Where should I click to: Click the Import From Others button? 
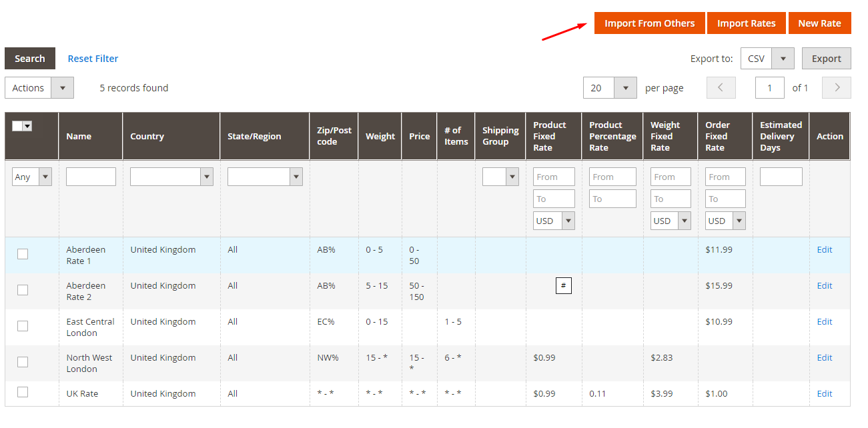pos(649,23)
